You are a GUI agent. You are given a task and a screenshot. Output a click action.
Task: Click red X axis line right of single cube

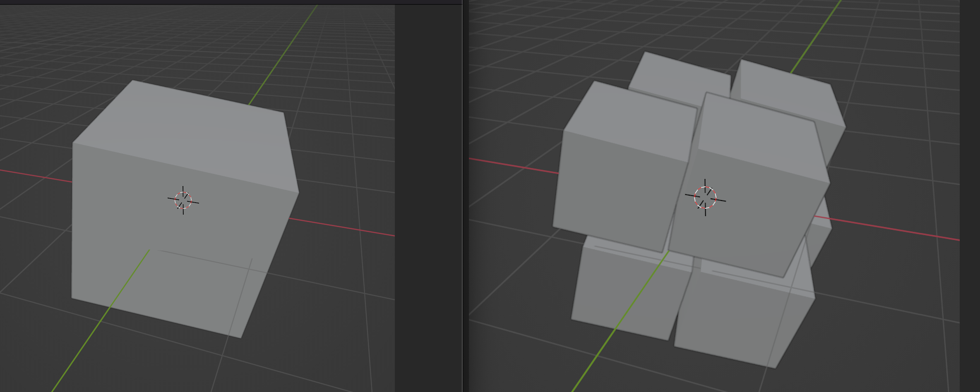(343, 227)
